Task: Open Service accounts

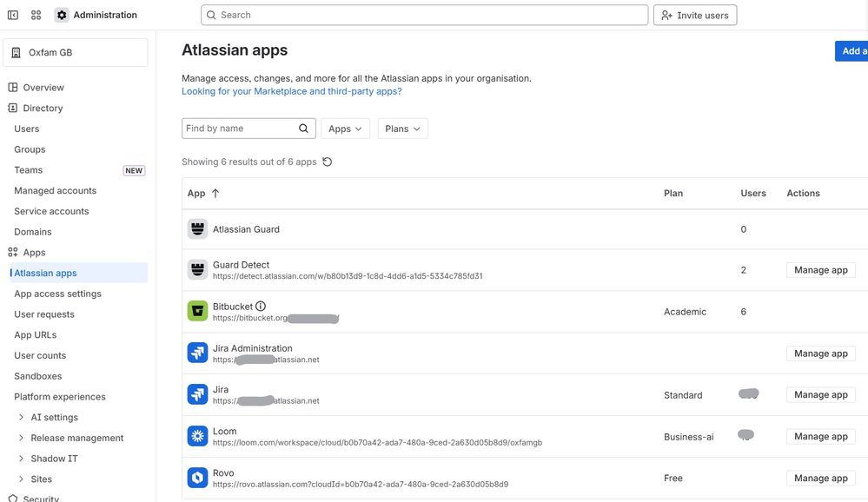Action: point(51,211)
